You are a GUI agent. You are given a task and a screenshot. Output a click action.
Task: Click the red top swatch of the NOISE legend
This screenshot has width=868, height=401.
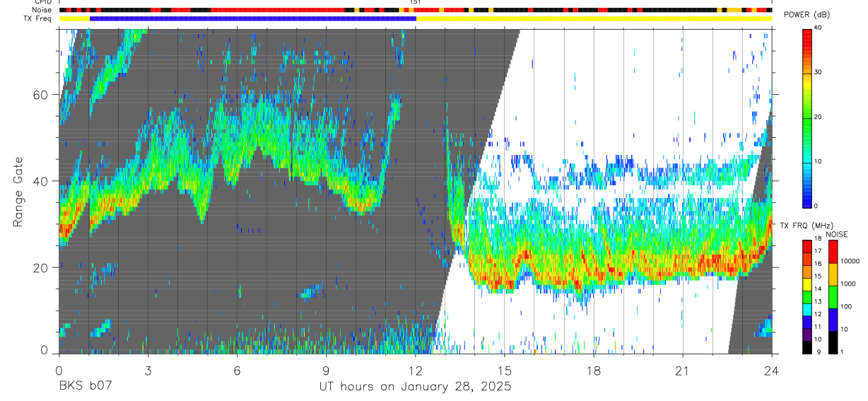point(833,252)
